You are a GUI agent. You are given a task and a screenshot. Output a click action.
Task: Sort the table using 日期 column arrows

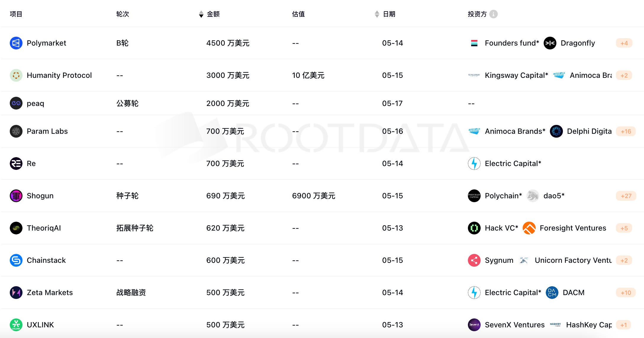(376, 14)
